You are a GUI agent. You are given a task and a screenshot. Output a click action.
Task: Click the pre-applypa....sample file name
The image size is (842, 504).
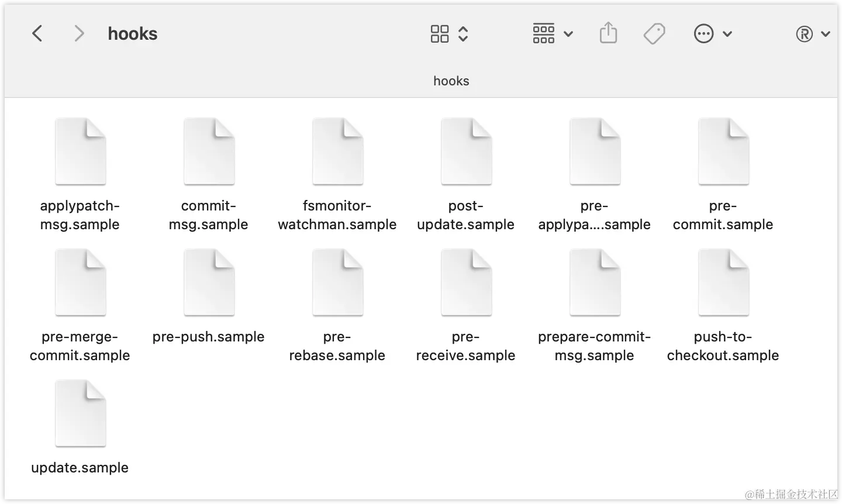pos(595,215)
